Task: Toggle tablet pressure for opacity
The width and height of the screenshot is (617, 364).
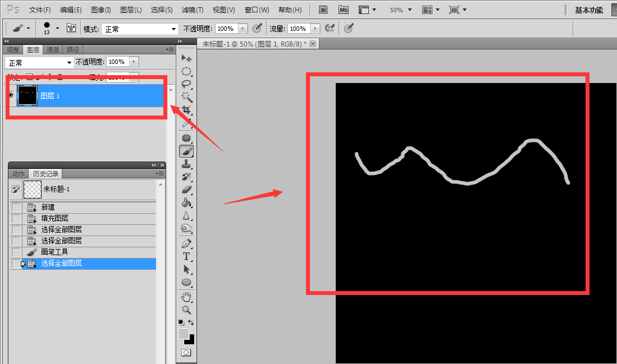Action: [x=257, y=28]
